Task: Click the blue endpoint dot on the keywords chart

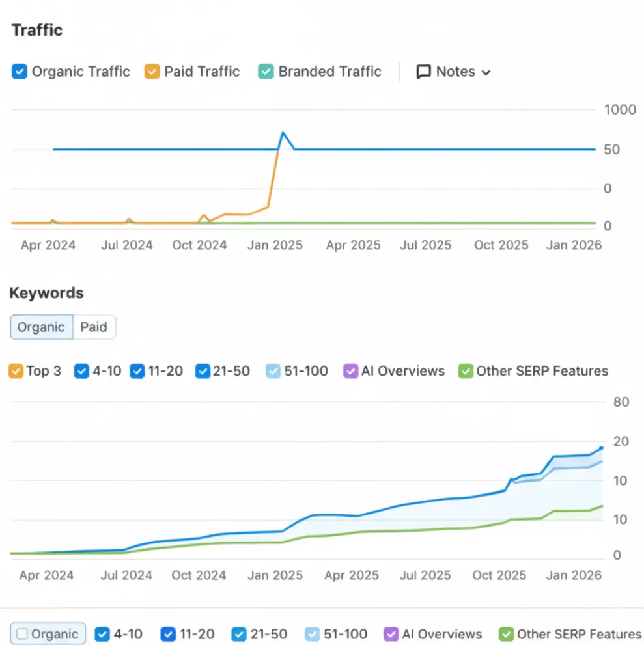Action: 601,448
